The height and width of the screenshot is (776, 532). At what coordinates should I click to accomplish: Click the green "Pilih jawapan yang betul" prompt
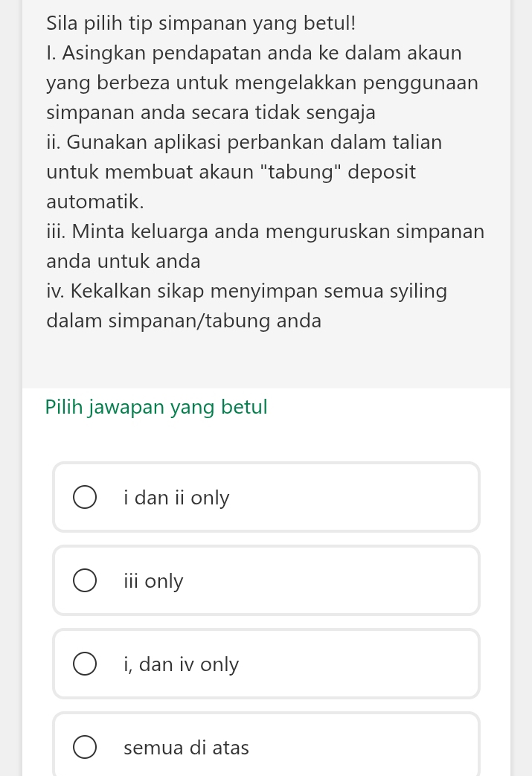156,408
